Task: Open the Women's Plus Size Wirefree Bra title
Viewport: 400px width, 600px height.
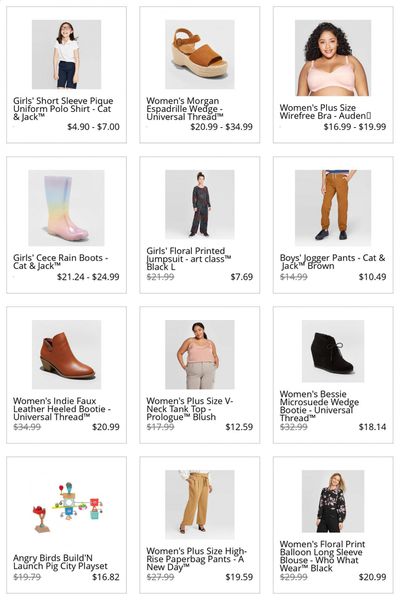Action: tap(325, 112)
